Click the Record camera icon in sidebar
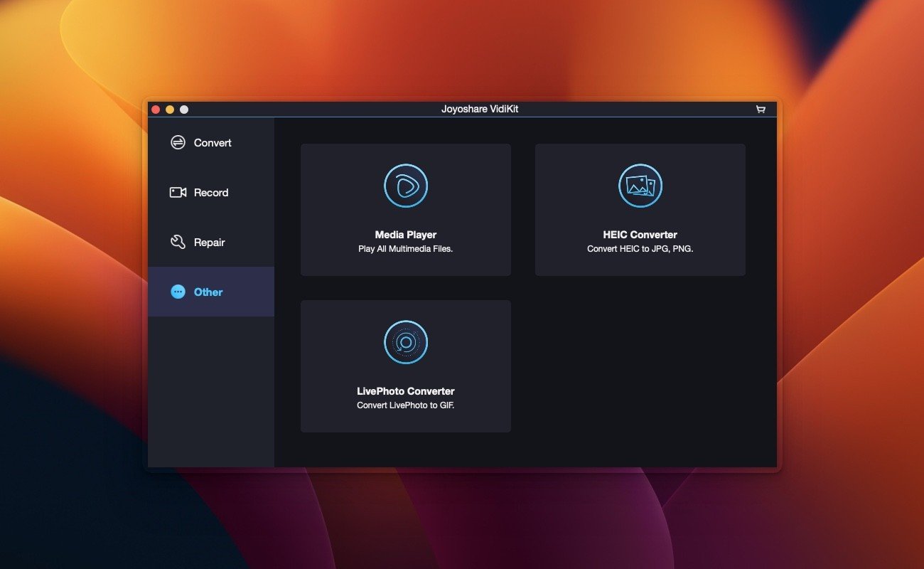The width and height of the screenshot is (924, 569). pos(178,193)
